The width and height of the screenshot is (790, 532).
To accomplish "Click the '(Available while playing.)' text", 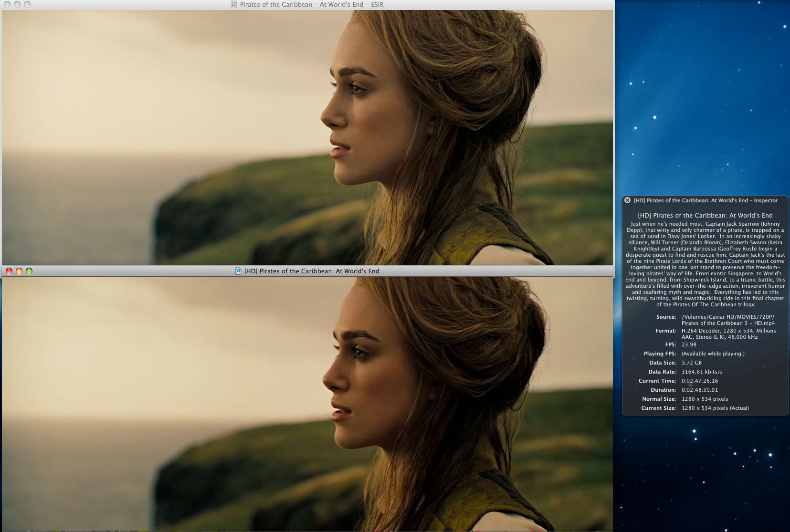I will (713, 354).
